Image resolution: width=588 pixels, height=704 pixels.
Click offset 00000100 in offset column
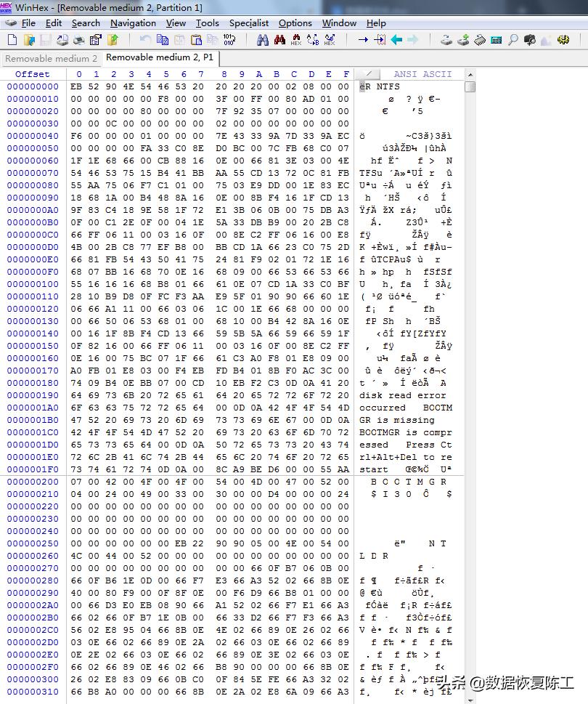pyautogui.click(x=33, y=284)
